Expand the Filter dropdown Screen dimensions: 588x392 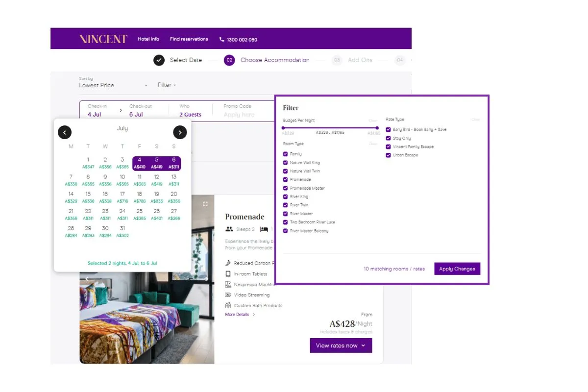click(167, 85)
